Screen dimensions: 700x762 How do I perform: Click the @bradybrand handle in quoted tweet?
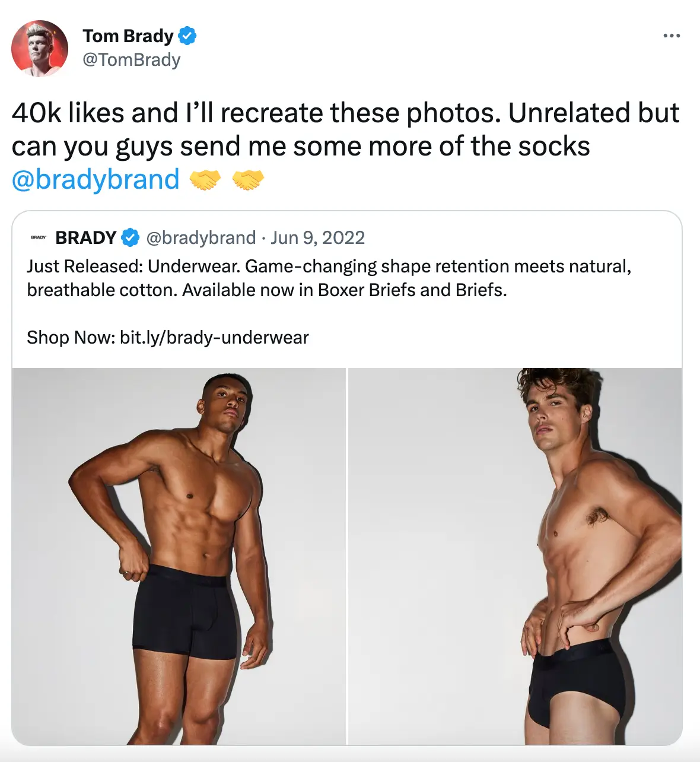[200, 237]
